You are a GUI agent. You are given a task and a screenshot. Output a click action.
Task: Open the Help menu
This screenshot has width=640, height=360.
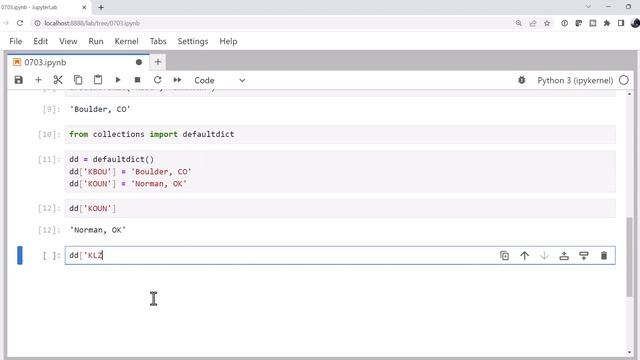coord(228,41)
